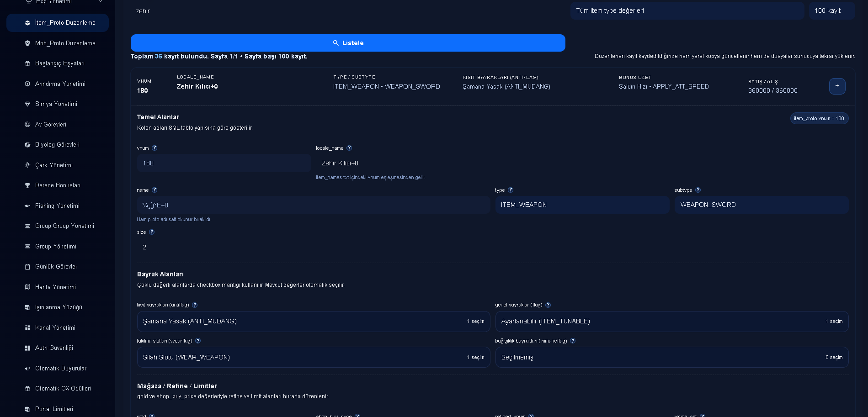Image resolution: width=868 pixels, height=417 pixels.
Task: Click the Zehir Kılıcı+0 row title
Action: [197, 86]
